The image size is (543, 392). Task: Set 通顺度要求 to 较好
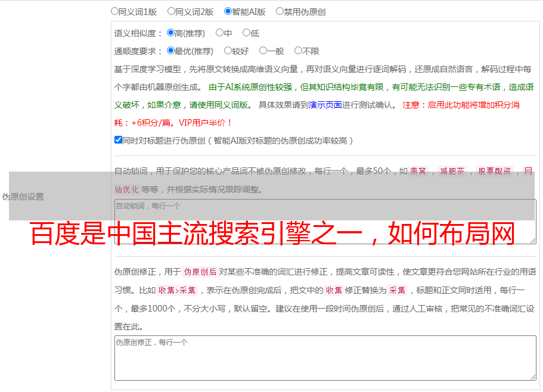tap(228, 51)
